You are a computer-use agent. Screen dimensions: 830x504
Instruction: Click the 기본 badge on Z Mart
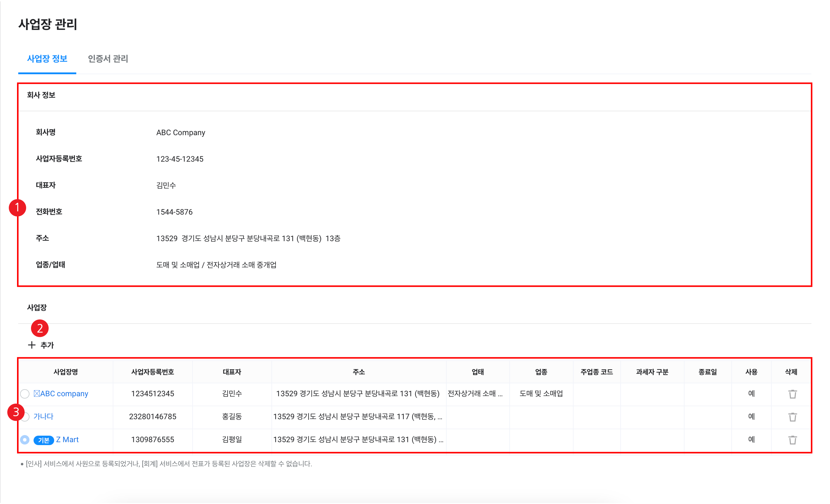tap(44, 440)
